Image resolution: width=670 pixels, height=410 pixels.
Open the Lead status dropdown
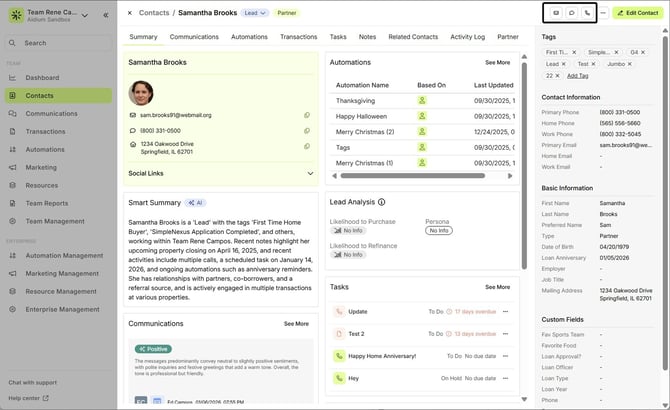[x=256, y=13]
